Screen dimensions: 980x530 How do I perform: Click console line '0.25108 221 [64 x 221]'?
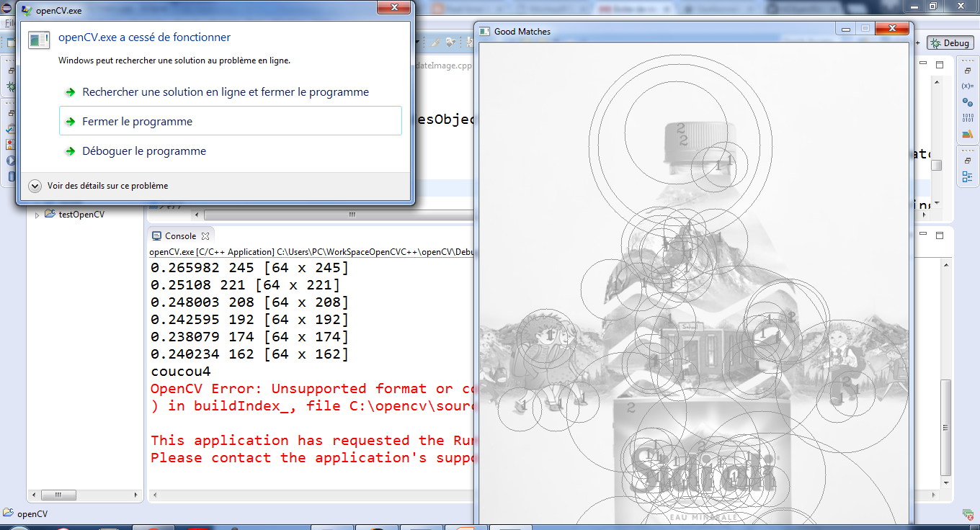(245, 285)
